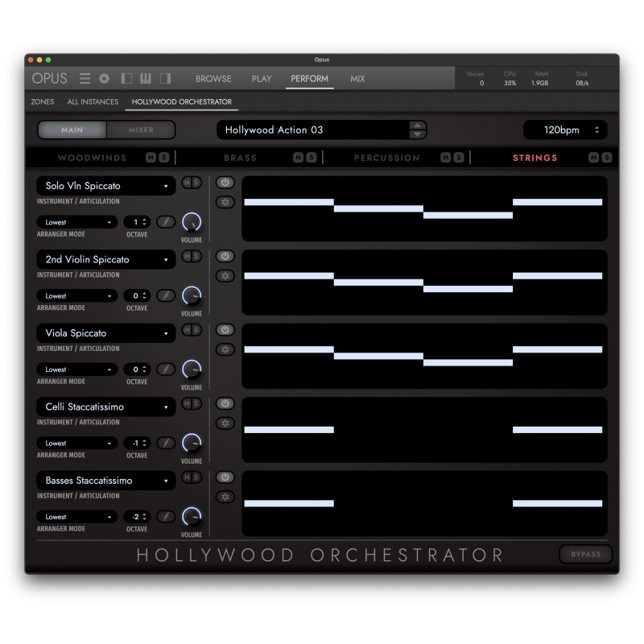Mute the Celli Staccatissimo instrument
The image size is (644, 644).
tap(188, 403)
